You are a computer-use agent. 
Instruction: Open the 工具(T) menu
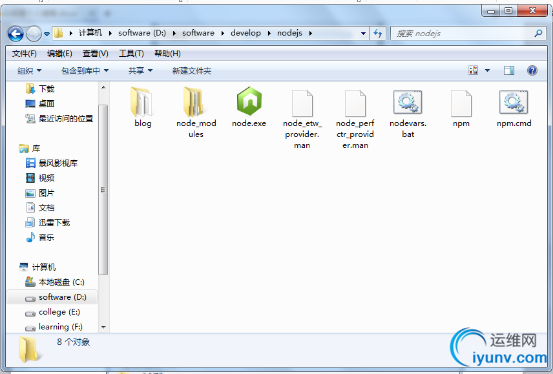pos(131,54)
